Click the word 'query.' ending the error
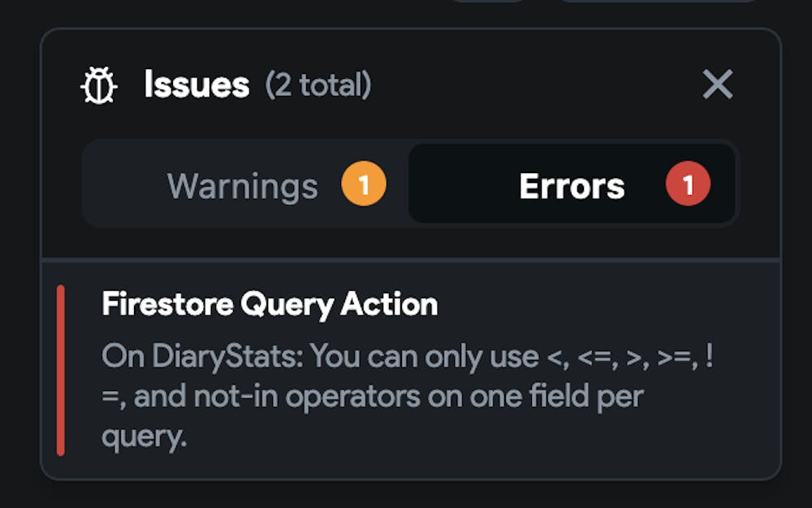 (x=144, y=437)
